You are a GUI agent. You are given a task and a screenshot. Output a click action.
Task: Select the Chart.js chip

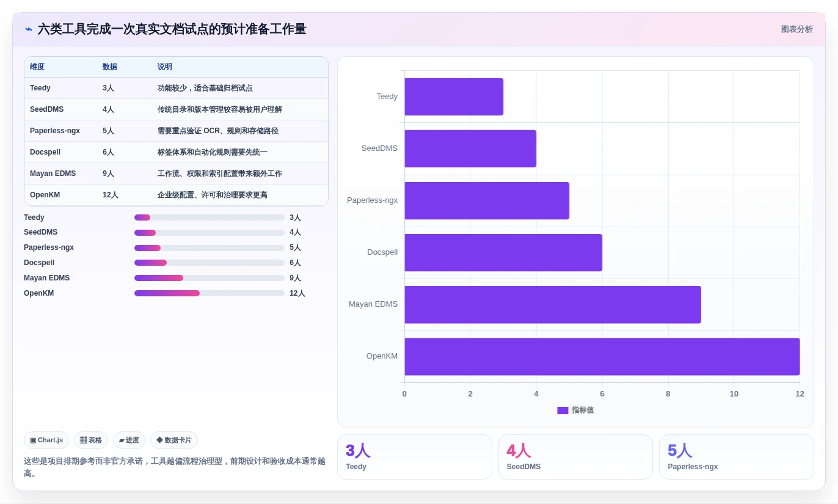[x=46, y=440]
